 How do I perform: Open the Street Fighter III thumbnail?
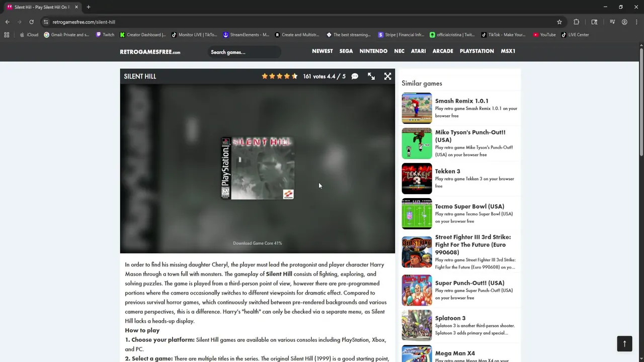tap(417, 252)
